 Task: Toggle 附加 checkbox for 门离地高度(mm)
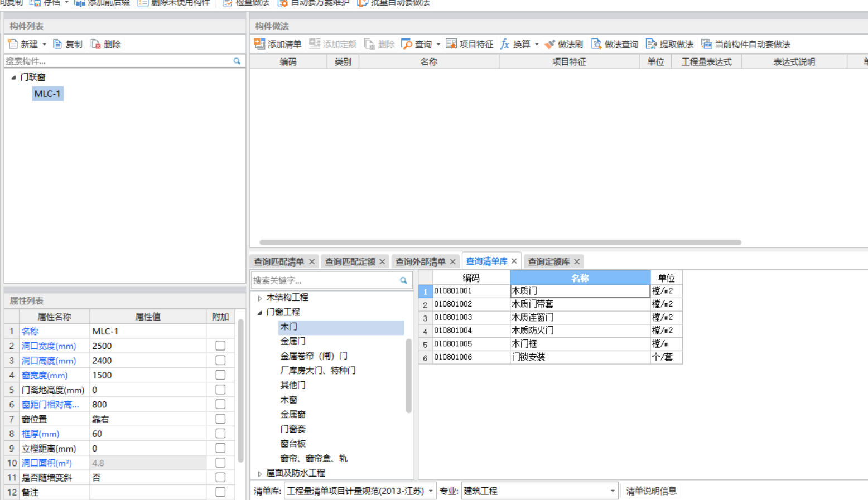220,390
